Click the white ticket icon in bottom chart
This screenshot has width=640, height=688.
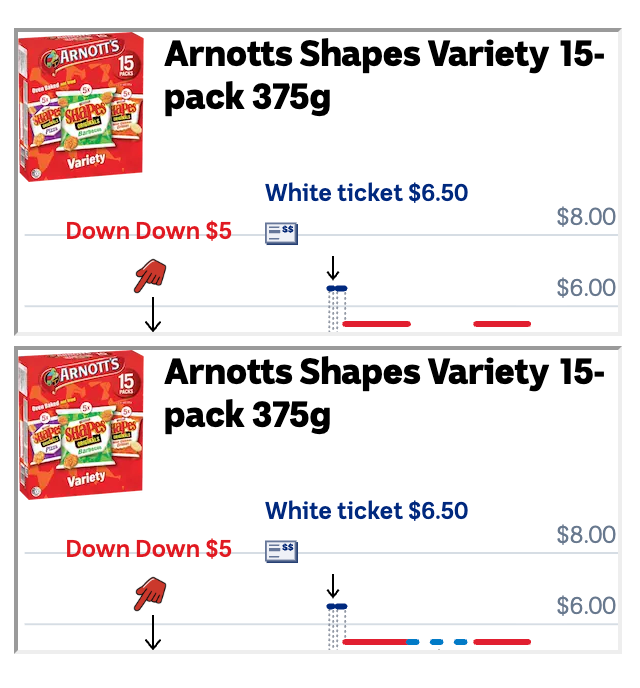click(281, 551)
